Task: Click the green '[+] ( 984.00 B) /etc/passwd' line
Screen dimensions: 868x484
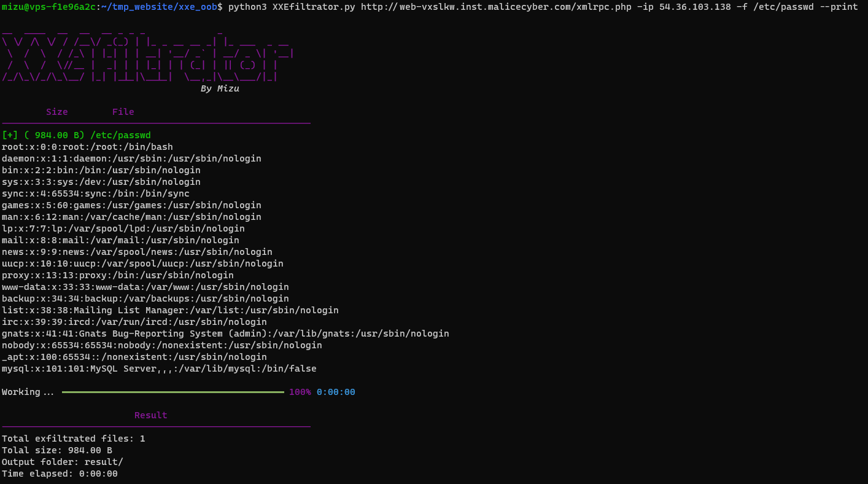Action: click(x=76, y=135)
